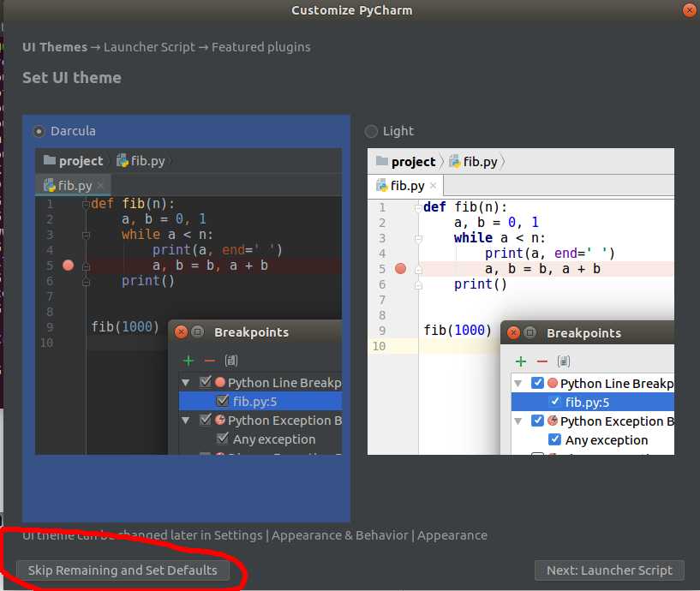Image resolution: width=700 pixels, height=591 pixels.
Task: Toggle Any exception checkbox in Darcula preview
Action: click(222, 439)
